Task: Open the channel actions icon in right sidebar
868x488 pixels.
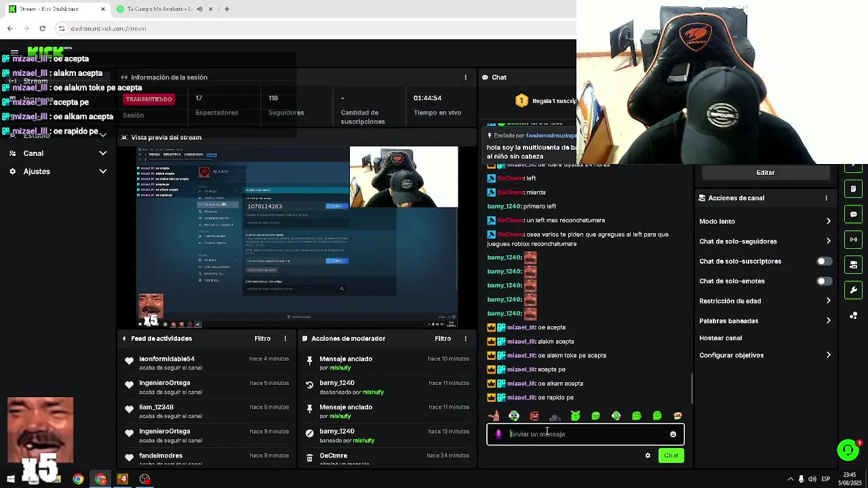Action: coord(853,264)
